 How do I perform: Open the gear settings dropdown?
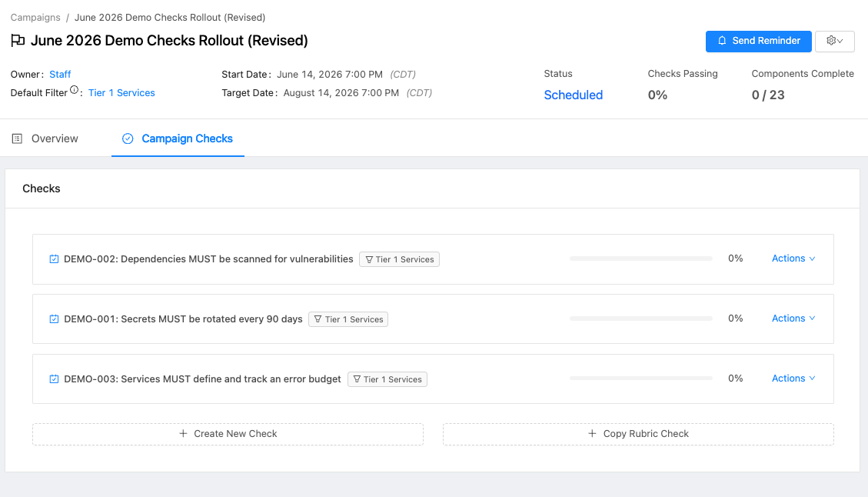834,41
